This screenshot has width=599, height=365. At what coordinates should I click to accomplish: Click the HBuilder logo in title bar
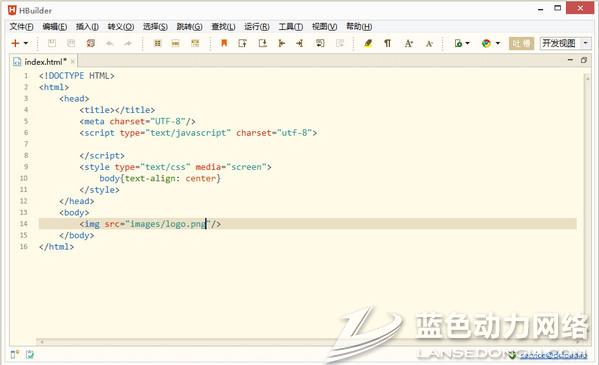tap(12, 10)
